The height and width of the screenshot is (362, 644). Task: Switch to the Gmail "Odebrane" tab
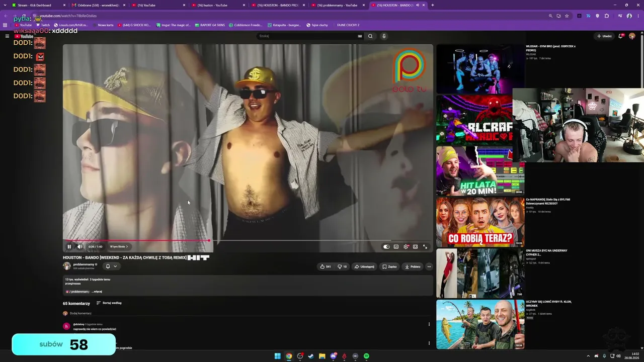(x=99, y=5)
